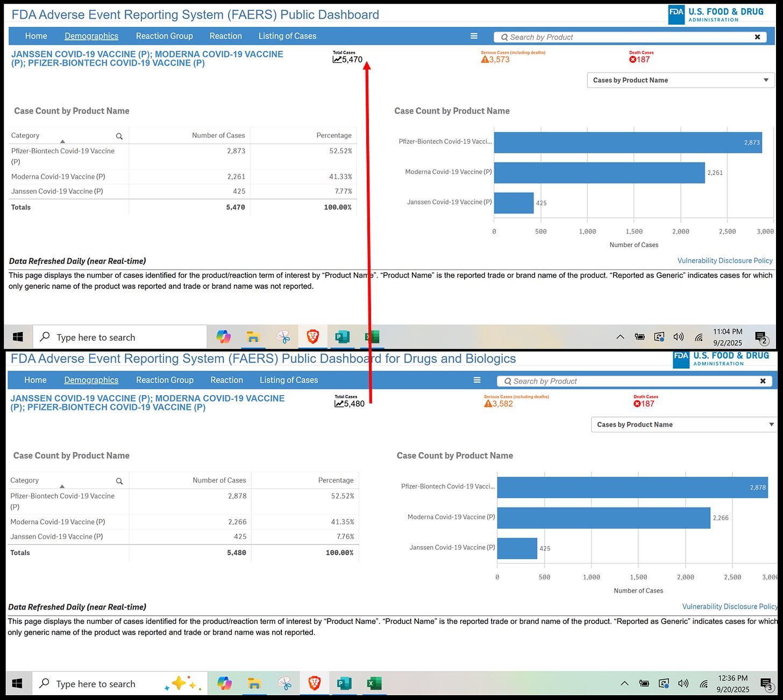Click the 3,582 serious cases figure
783x700 pixels.
[502, 404]
